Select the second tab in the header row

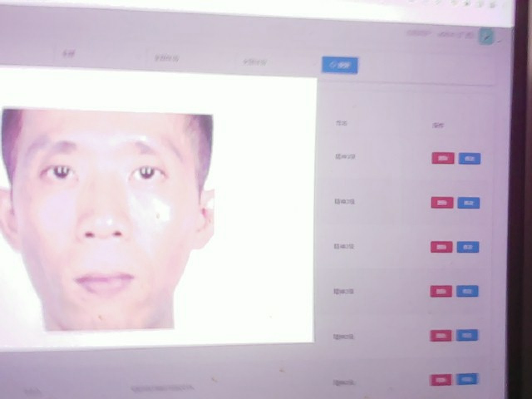pyautogui.click(x=166, y=59)
